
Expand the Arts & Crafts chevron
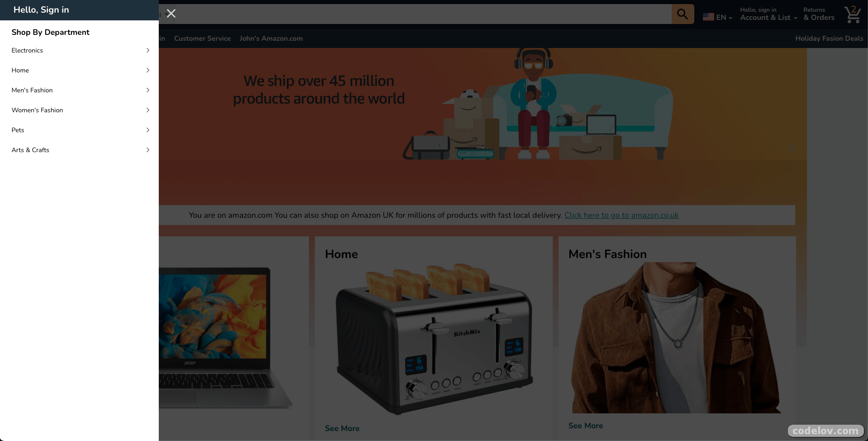148,150
